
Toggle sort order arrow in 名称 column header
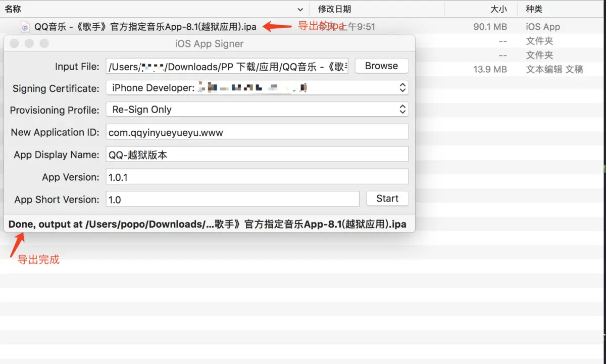coord(300,9)
